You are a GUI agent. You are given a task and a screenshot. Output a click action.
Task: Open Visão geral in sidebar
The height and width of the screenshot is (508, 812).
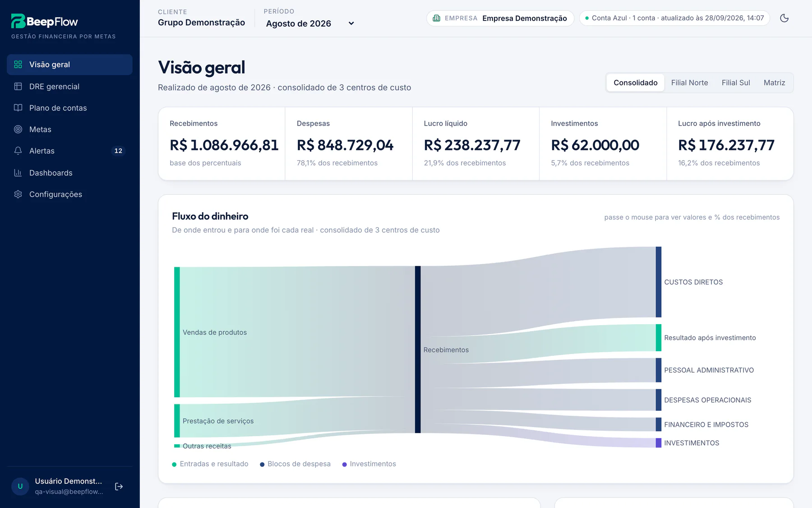tap(69, 65)
